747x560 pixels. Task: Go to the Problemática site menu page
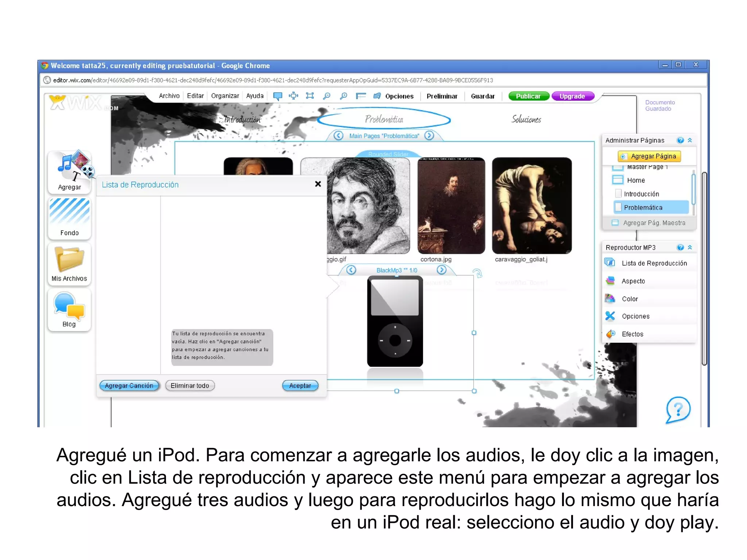click(x=384, y=119)
